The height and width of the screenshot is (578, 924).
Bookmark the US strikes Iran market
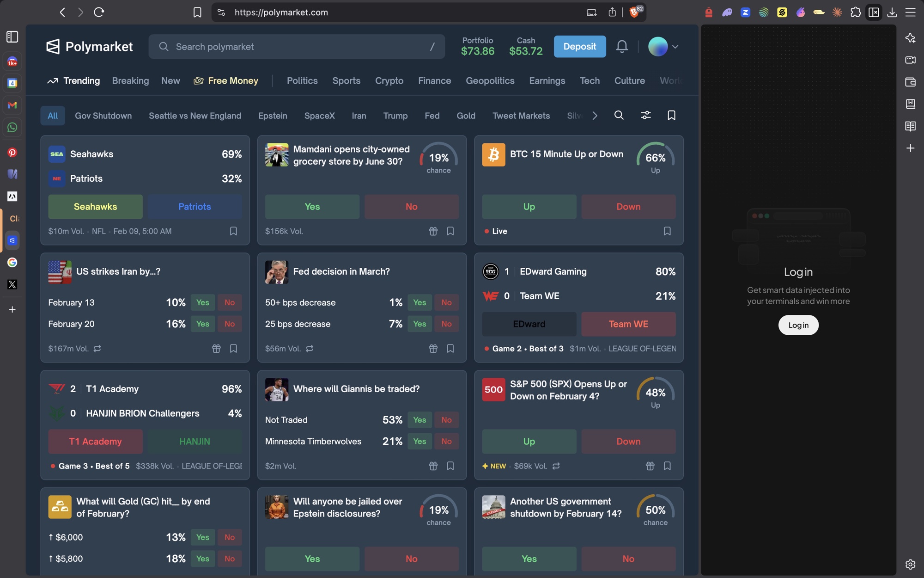[x=233, y=349]
